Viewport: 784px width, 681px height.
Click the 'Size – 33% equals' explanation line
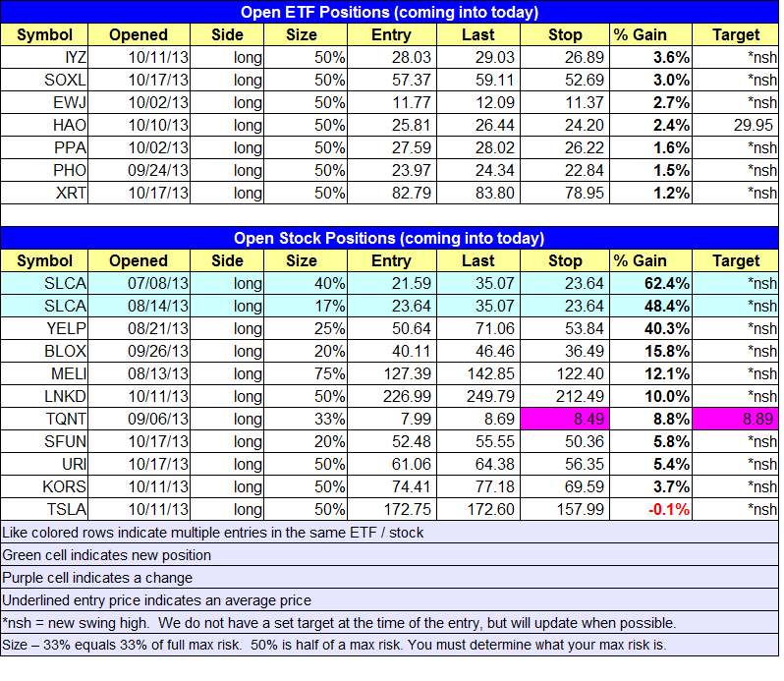pos(389,645)
